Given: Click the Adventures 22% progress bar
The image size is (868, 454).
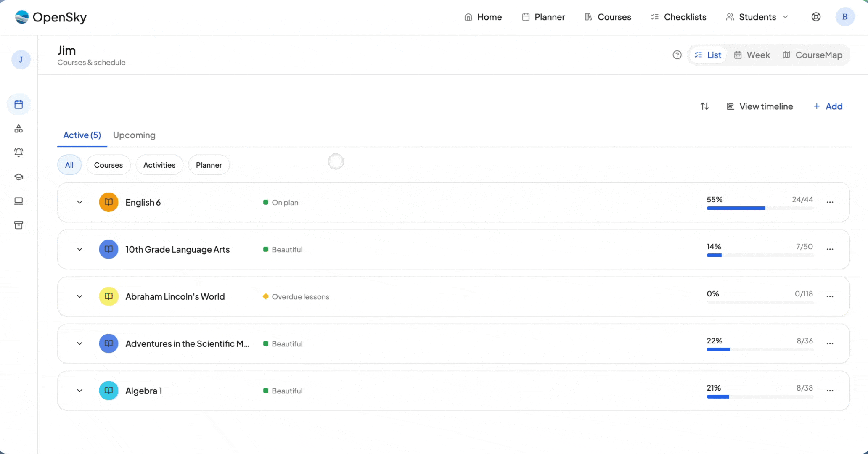Looking at the screenshot, I should [x=760, y=349].
